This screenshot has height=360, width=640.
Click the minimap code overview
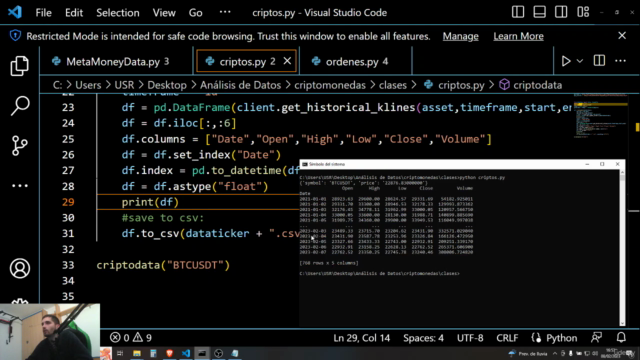[600, 116]
